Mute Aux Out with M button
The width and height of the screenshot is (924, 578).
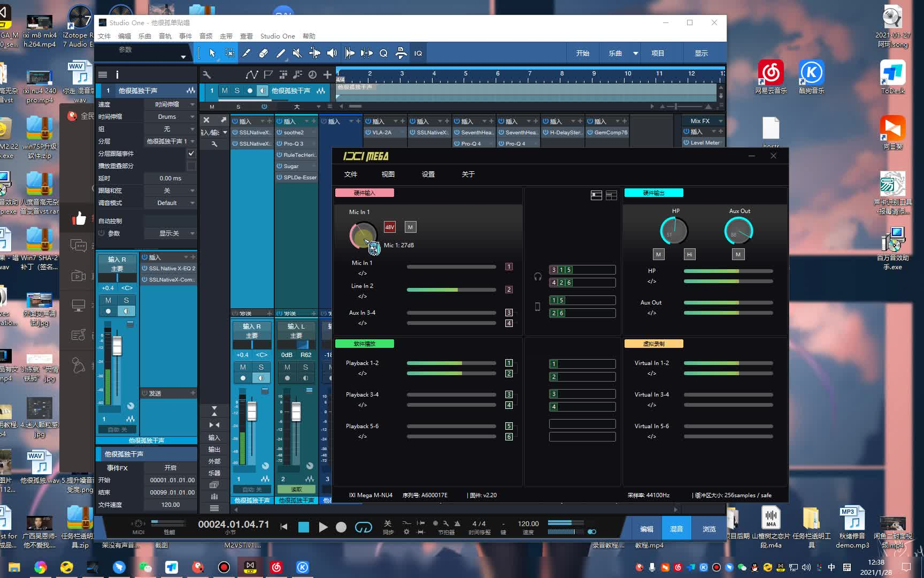[x=738, y=254]
